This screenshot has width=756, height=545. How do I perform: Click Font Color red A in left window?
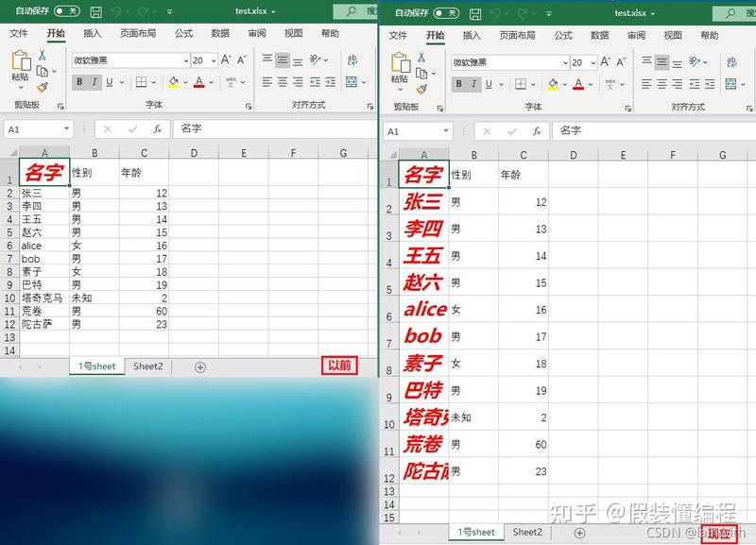(x=198, y=82)
